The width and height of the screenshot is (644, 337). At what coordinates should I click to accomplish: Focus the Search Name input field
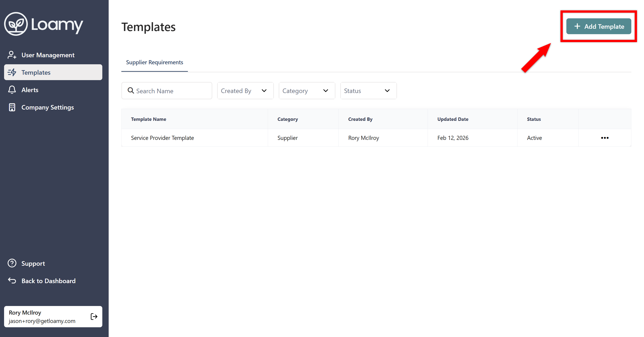(x=172, y=91)
